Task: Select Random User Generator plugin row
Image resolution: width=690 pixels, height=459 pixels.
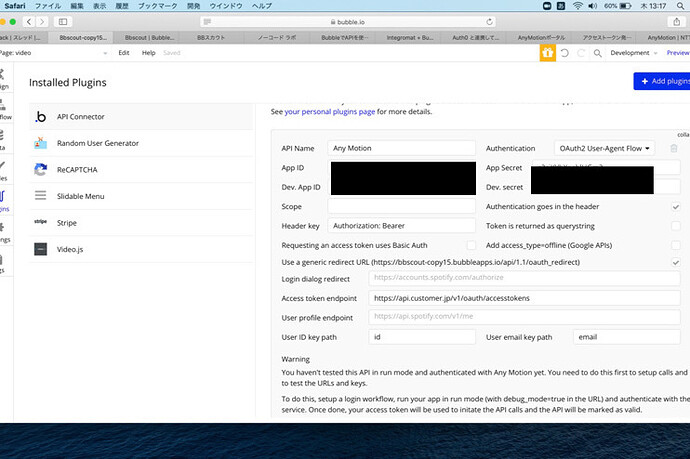Action: pyautogui.click(x=141, y=143)
